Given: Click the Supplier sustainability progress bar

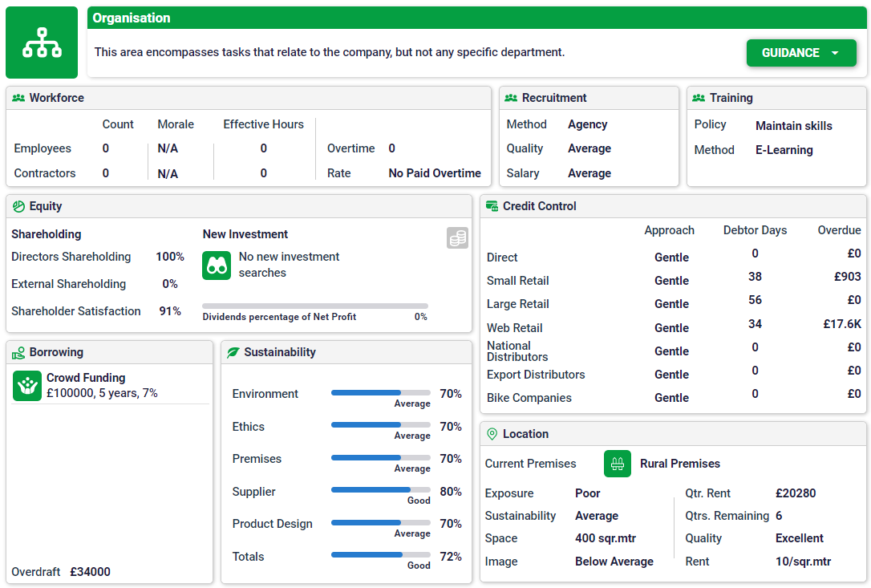Looking at the screenshot, I should 380,489.
